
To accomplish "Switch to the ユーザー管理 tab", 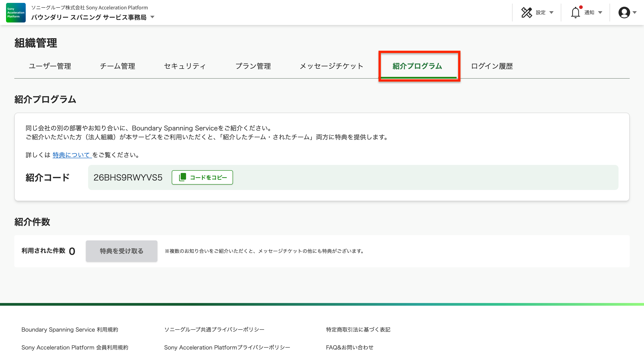I will tap(50, 66).
